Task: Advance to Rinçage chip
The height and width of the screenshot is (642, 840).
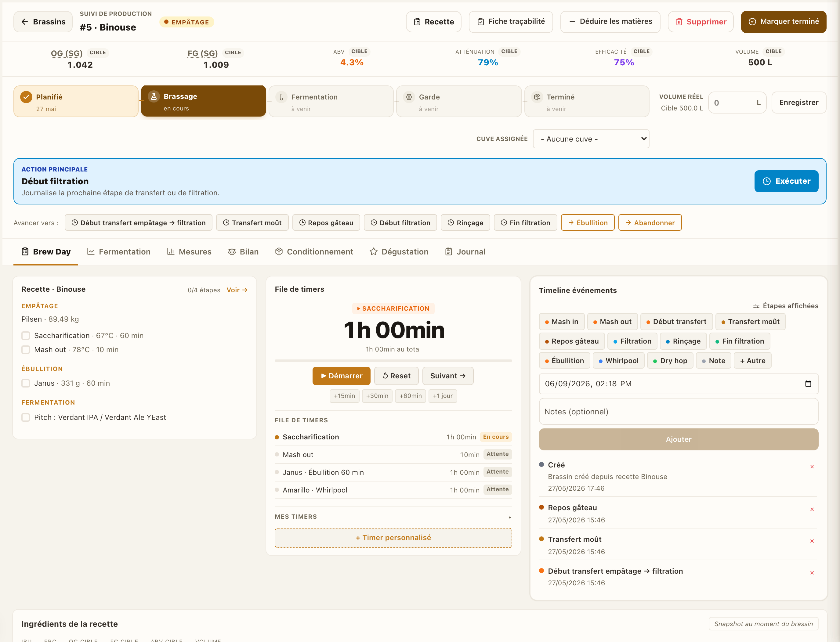Action: 465,222
